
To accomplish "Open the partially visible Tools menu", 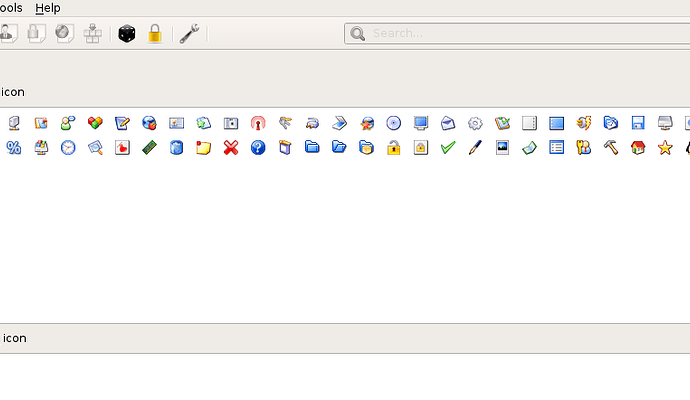I will [11, 8].
